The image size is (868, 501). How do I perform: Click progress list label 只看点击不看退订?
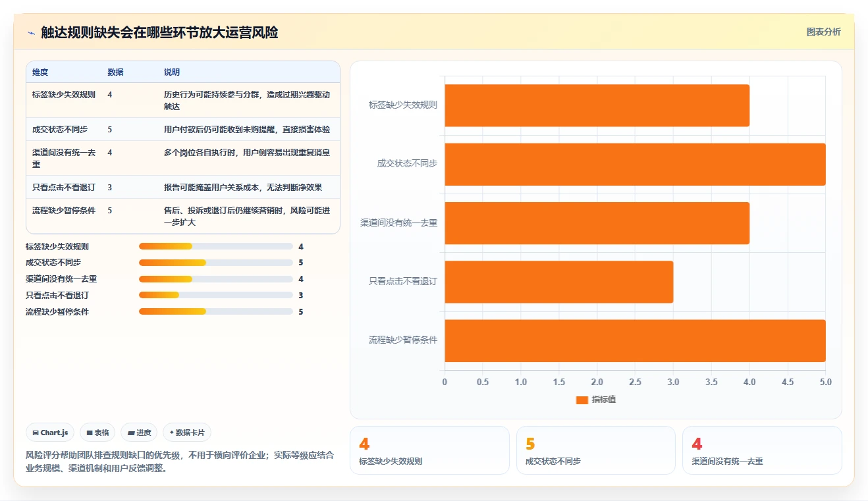[57, 296]
